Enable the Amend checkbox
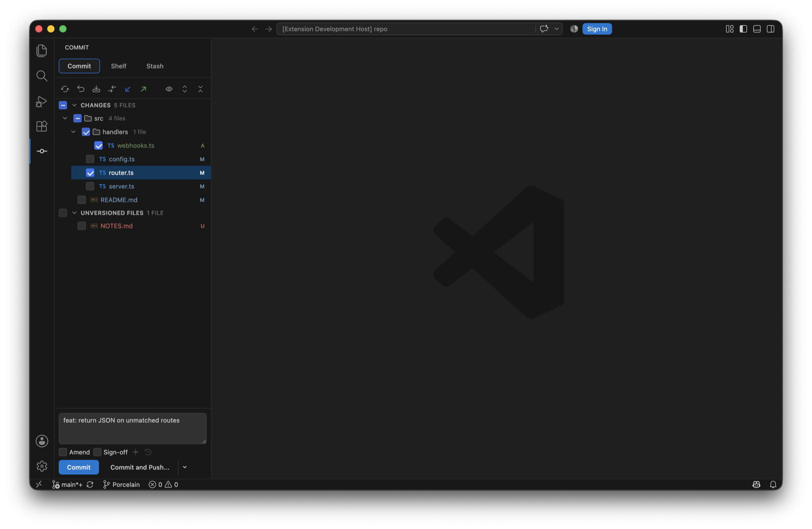This screenshot has width=812, height=529. click(63, 452)
